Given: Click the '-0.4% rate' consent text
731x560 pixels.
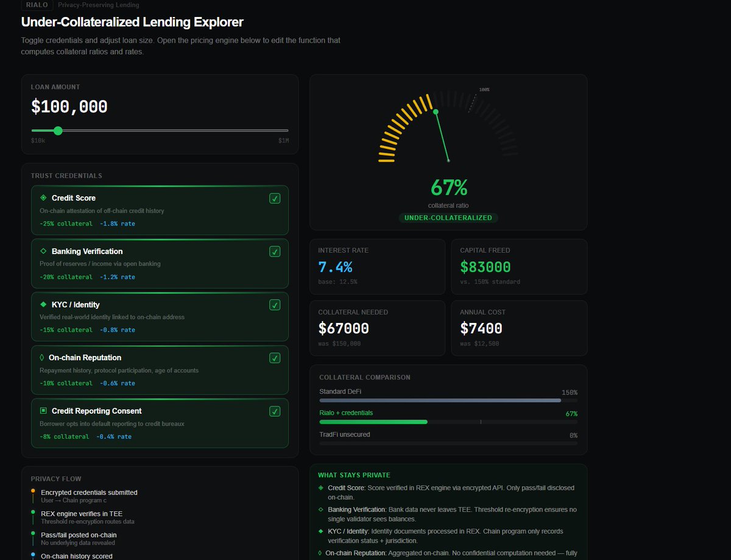Looking at the screenshot, I should coord(114,436).
